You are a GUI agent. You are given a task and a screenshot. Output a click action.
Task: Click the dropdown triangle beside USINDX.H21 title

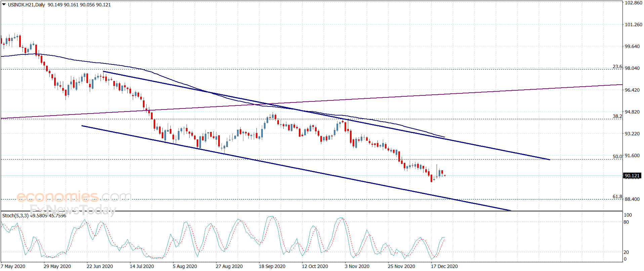(4, 5)
